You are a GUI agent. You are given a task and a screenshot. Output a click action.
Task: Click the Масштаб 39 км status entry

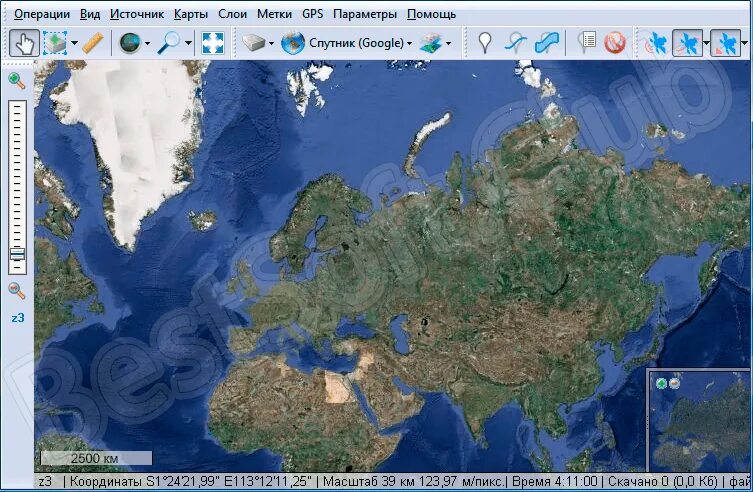pyautogui.click(x=413, y=481)
